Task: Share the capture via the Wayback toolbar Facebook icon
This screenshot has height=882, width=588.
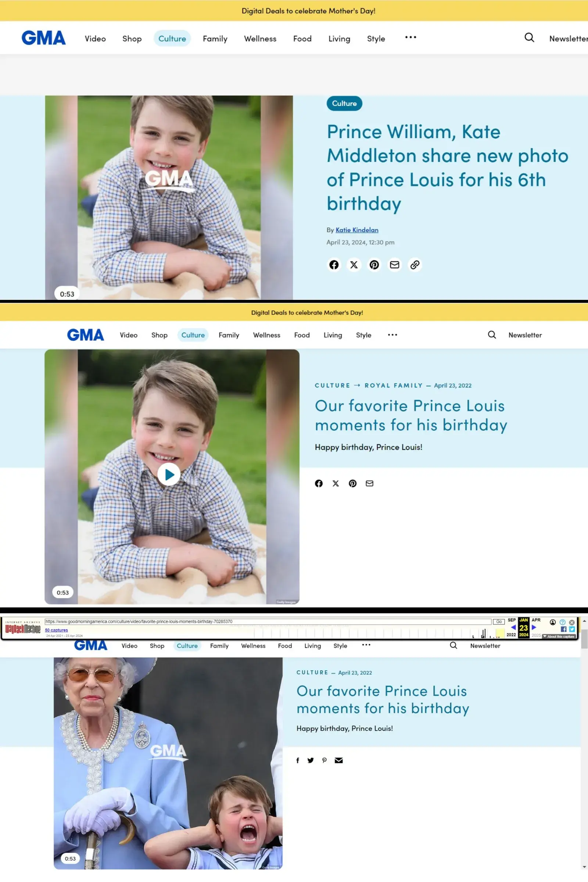Action: coord(564,629)
